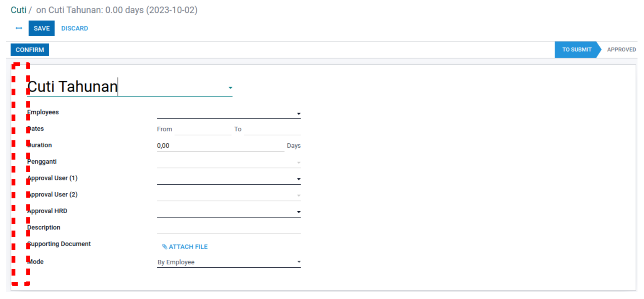644x299 pixels.
Task: Click the Description text field
Action: click(x=228, y=228)
